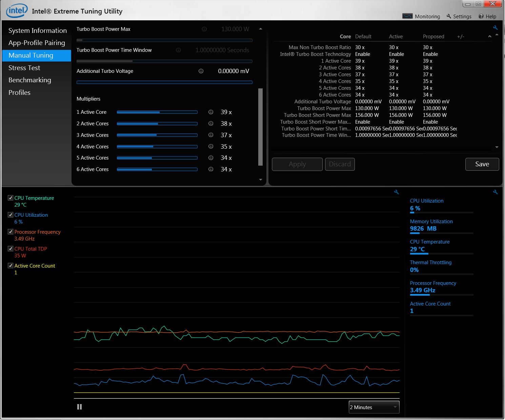Disable Active Core Count checkbox
This screenshot has height=420, width=505.
11,266
